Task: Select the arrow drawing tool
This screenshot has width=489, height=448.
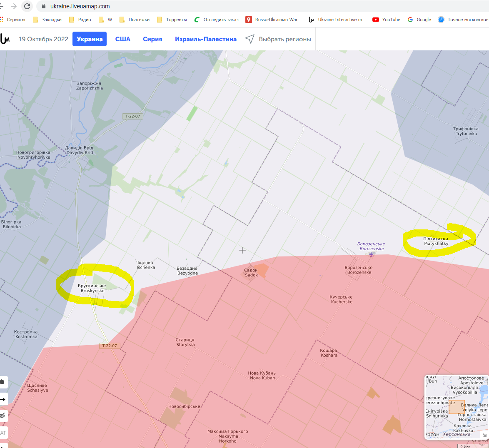Action: (3, 399)
